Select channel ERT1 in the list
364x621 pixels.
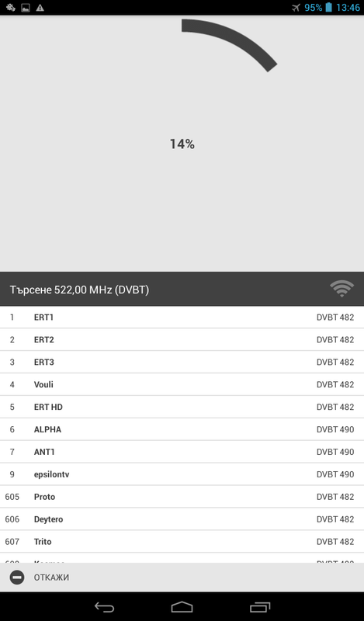(x=182, y=317)
